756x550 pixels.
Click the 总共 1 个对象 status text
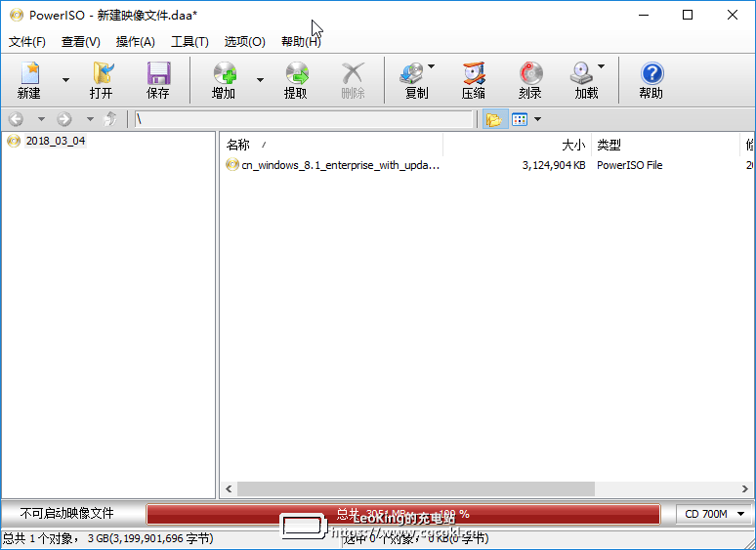click(x=38, y=538)
